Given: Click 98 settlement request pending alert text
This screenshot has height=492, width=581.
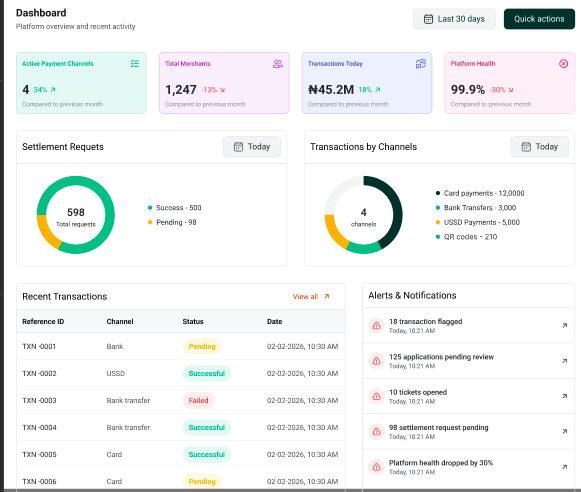Looking at the screenshot, I should click(x=438, y=428).
